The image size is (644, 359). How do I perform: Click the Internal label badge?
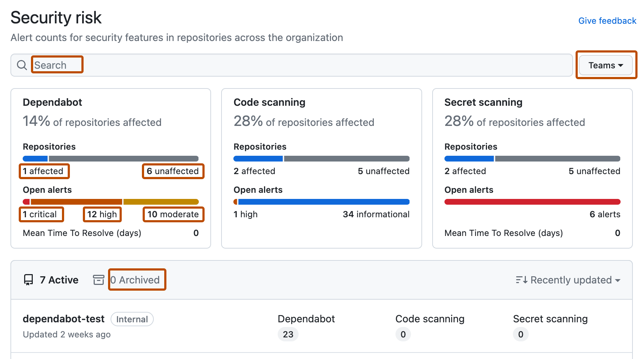132,319
